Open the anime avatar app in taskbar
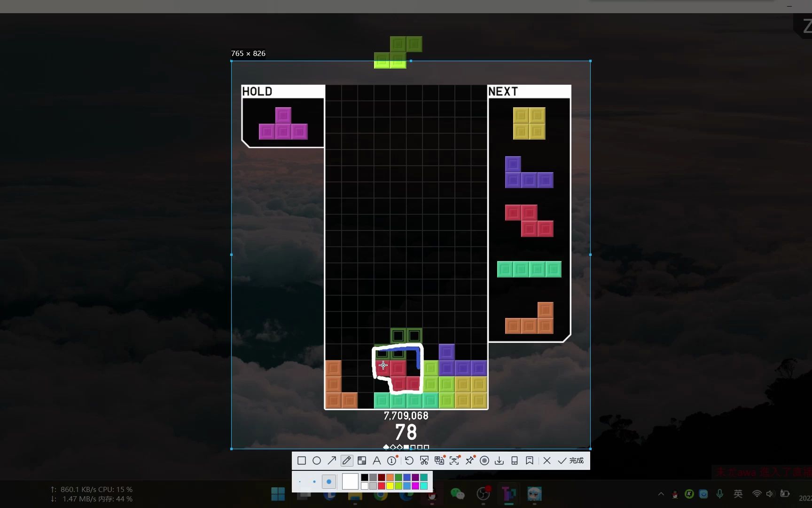The width and height of the screenshot is (812, 508). [535, 494]
